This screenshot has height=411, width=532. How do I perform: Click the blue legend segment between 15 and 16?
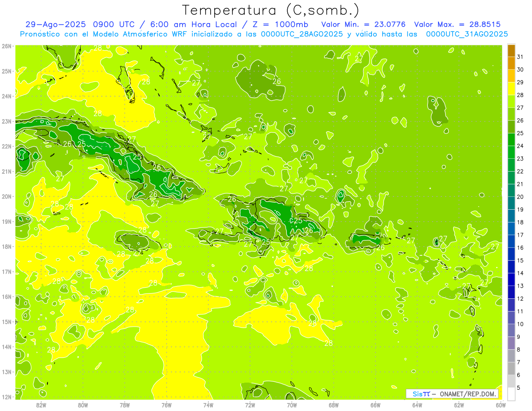511,254
